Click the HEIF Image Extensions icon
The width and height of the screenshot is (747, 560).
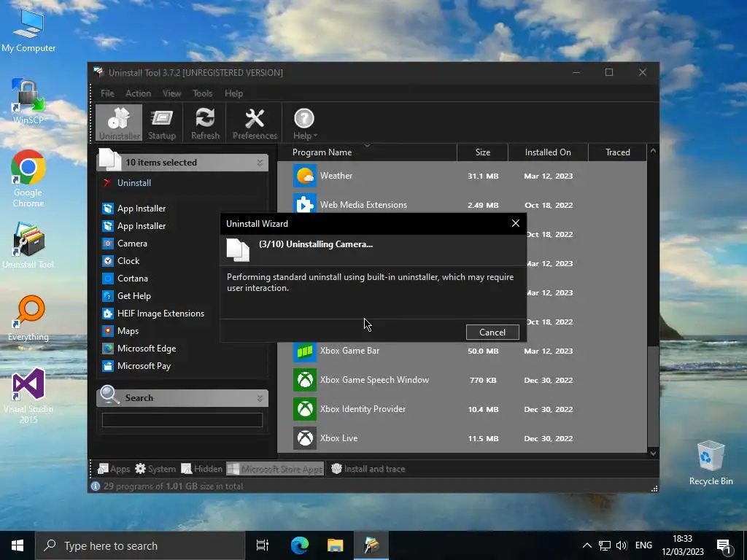pos(108,314)
